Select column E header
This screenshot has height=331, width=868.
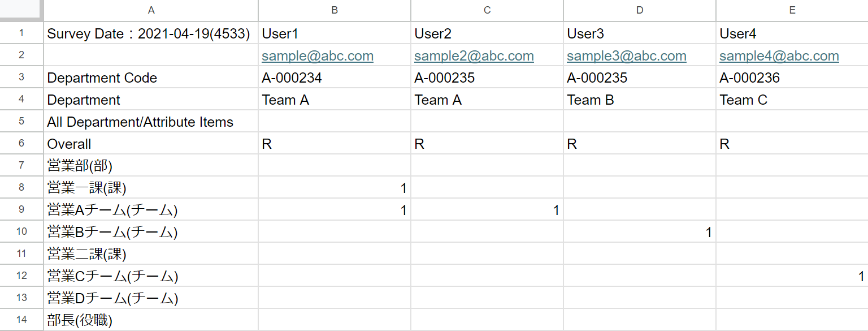(792, 10)
